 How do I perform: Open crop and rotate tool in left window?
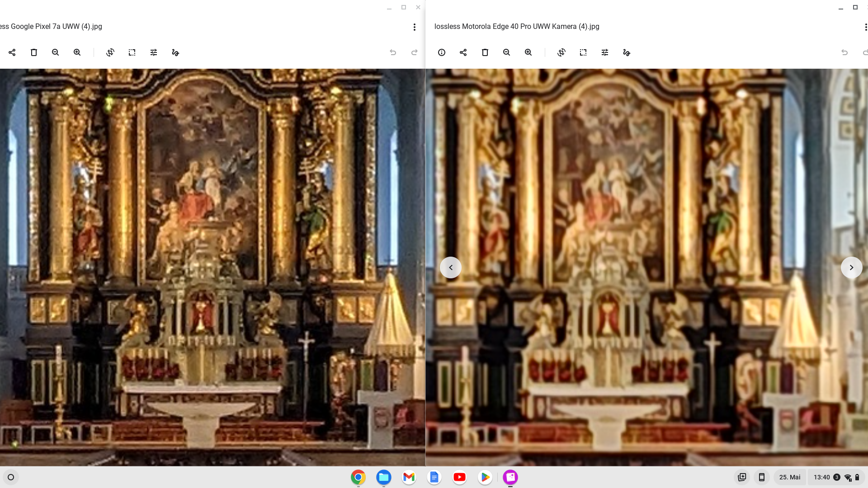point(110,52)
